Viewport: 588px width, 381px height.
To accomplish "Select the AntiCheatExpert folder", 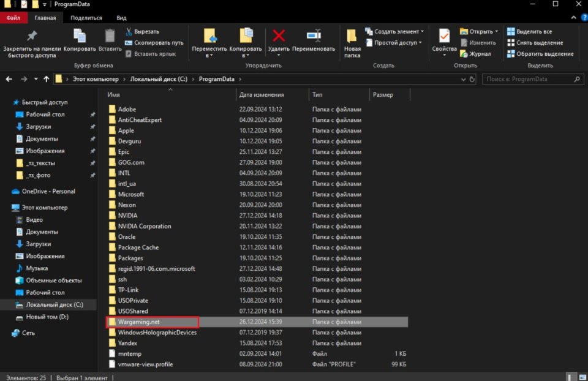I will click(140, 120).
